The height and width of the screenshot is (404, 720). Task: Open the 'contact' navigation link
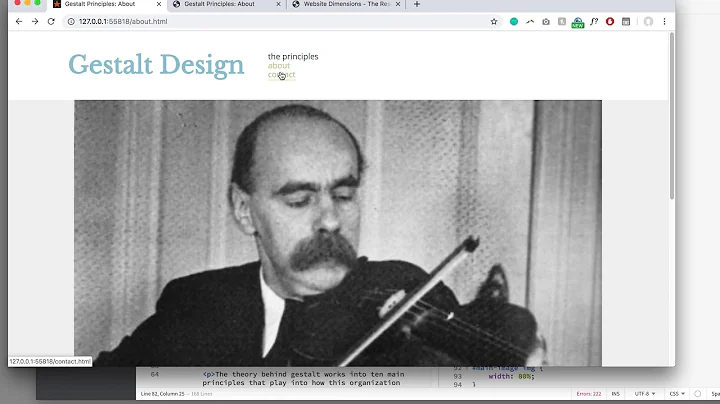[281, 75]
